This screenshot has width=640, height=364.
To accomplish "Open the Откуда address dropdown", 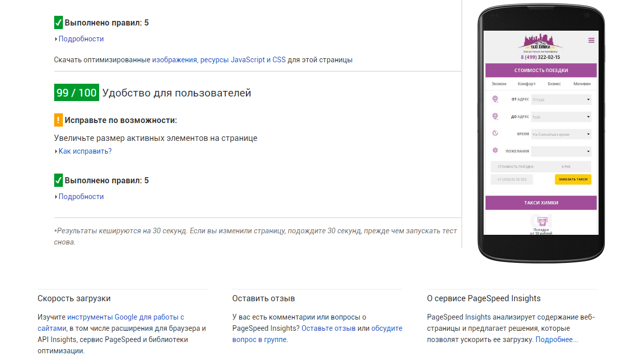I will [x=561, y=100].
